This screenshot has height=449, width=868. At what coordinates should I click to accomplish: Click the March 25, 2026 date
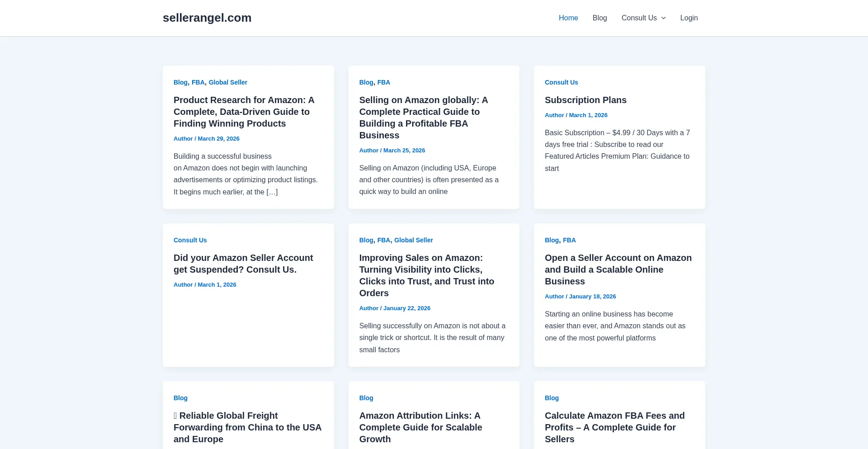click(404, 151)
